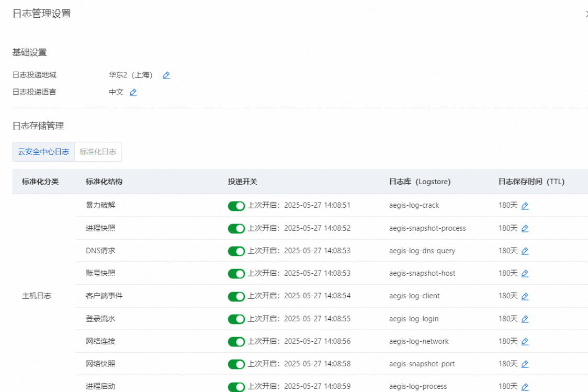Select the 进程启动 structure cell
Screen dimensions: 588x392
pyautogui.click(x=100, y=386)
